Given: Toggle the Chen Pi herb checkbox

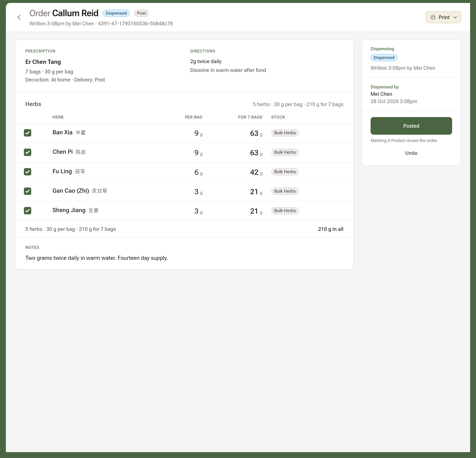Looking at the screenshot, I should point(27,152).
